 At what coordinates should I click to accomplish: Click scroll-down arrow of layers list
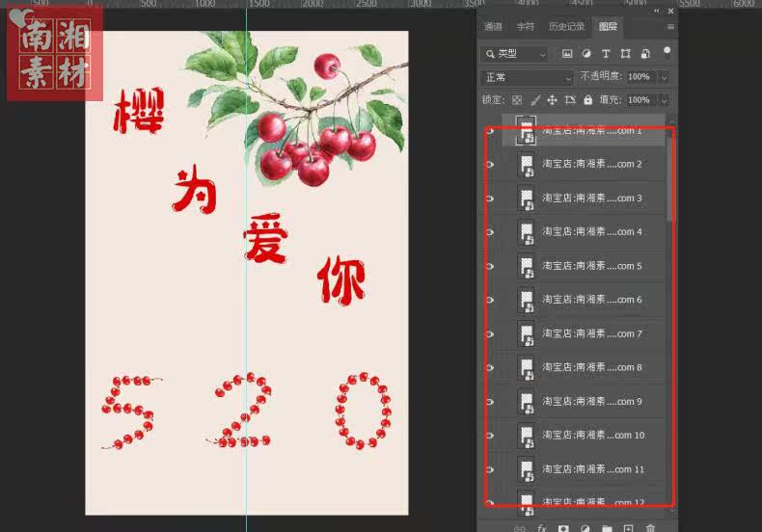pos(671,510)
